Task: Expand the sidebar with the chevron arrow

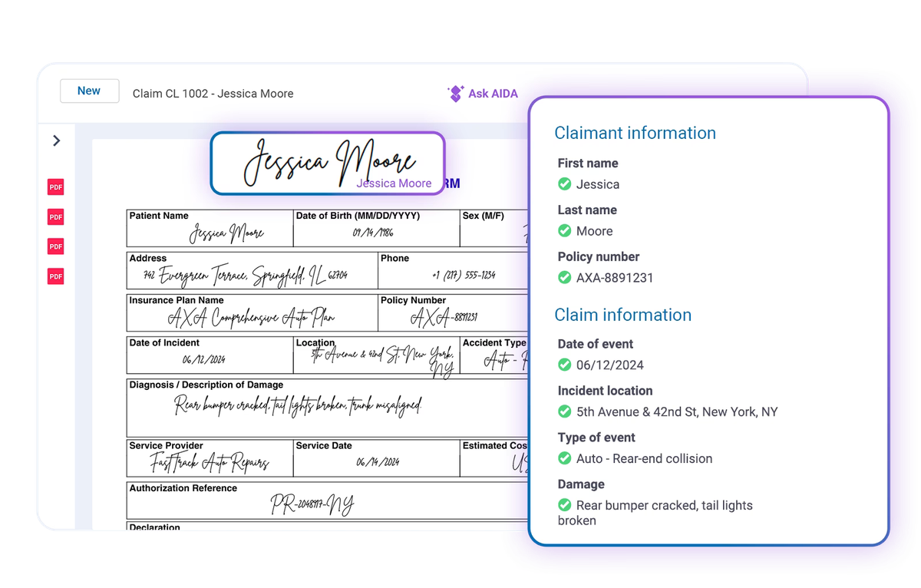Action: point(57,140)
